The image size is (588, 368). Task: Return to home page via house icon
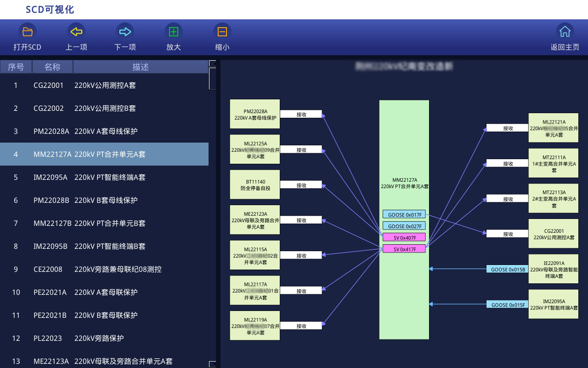[565, 32]
